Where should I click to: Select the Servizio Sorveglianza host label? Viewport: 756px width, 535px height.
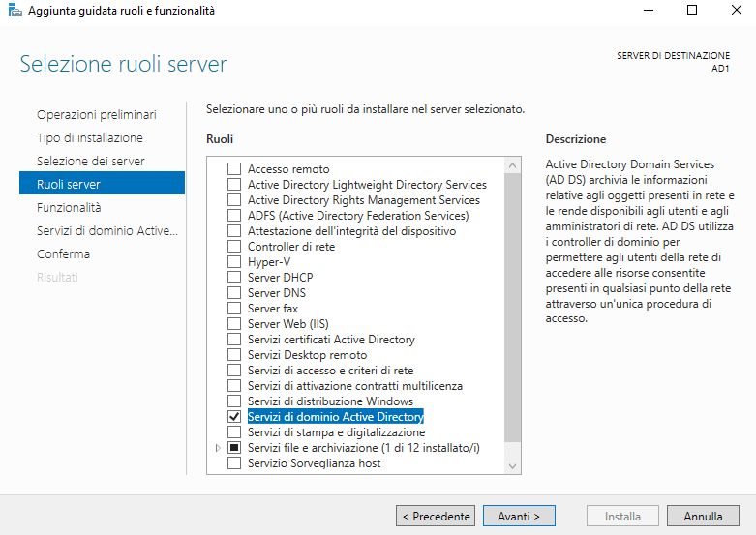point(314,463)
